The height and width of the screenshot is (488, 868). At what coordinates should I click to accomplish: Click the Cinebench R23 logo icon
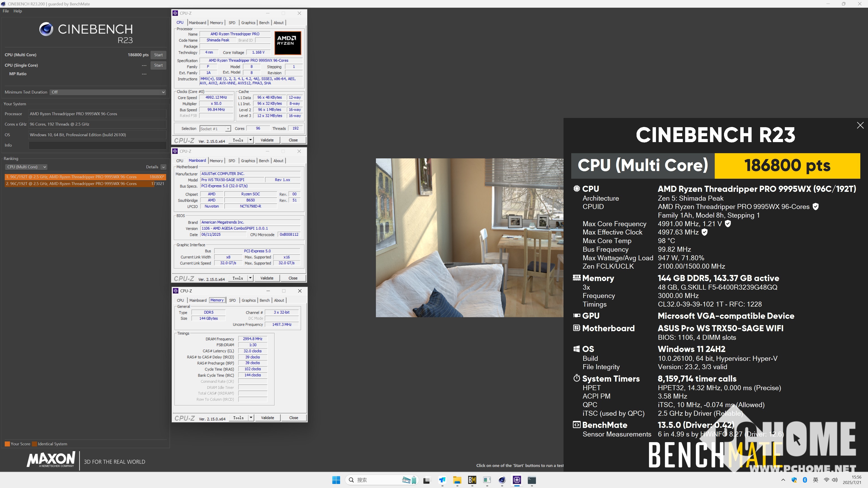46,29
